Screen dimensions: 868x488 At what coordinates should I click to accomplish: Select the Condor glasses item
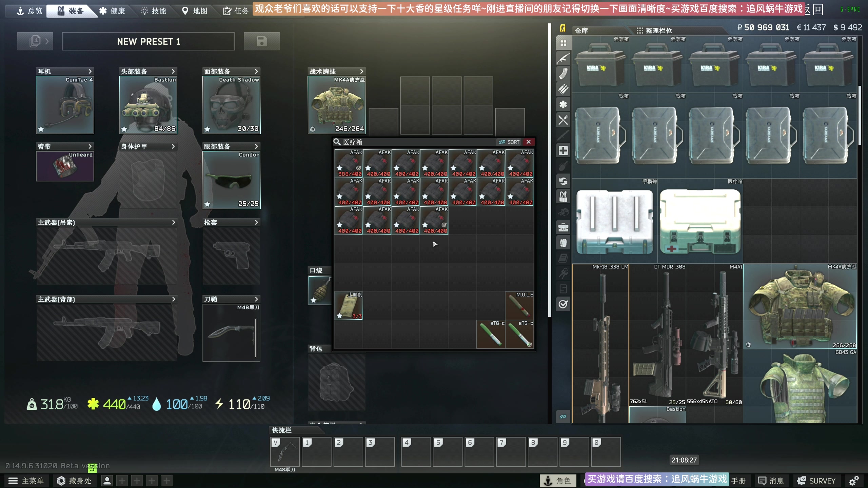[x=232, y=180]
